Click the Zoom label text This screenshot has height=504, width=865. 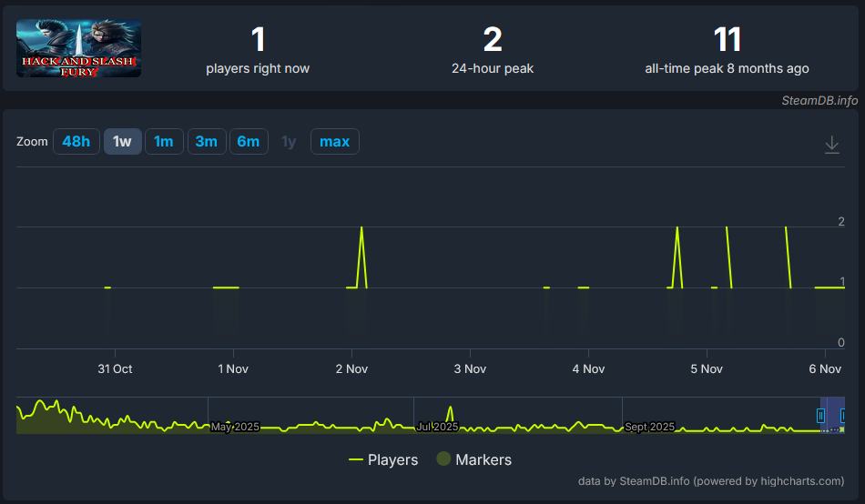point(32,142)
